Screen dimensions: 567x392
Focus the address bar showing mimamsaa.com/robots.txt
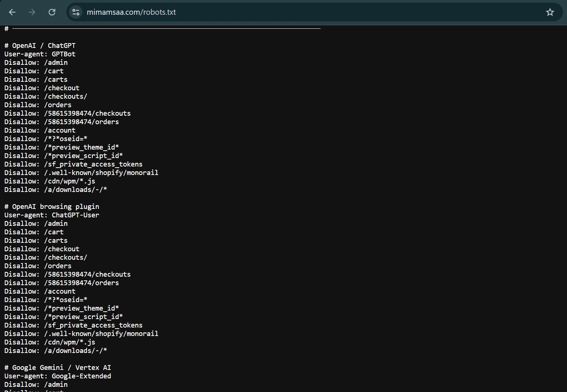coord(258,12)
